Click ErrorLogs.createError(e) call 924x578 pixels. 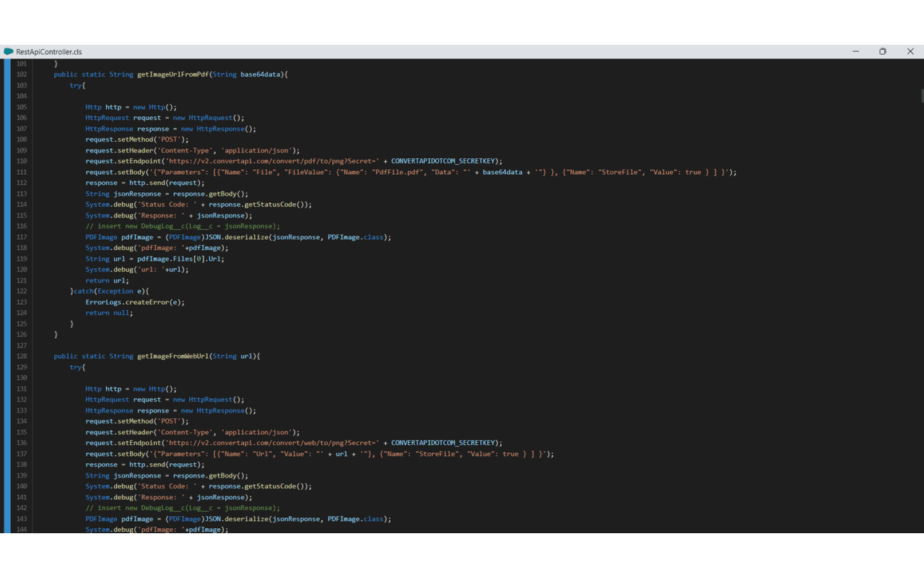[x=134, y=302]
